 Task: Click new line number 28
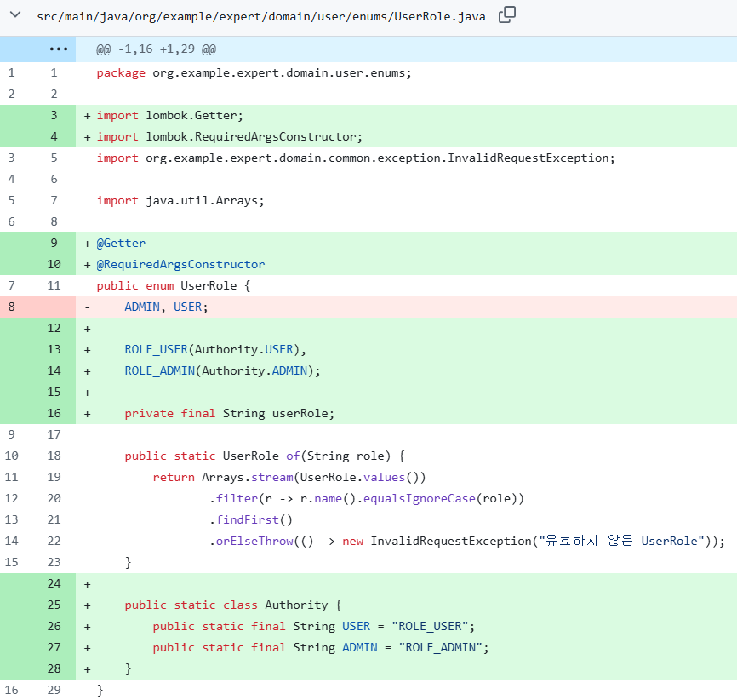tap(54, 669)
